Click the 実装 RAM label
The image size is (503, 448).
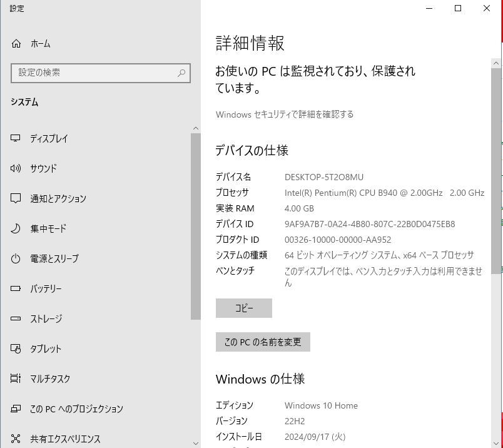click(235, 208)
